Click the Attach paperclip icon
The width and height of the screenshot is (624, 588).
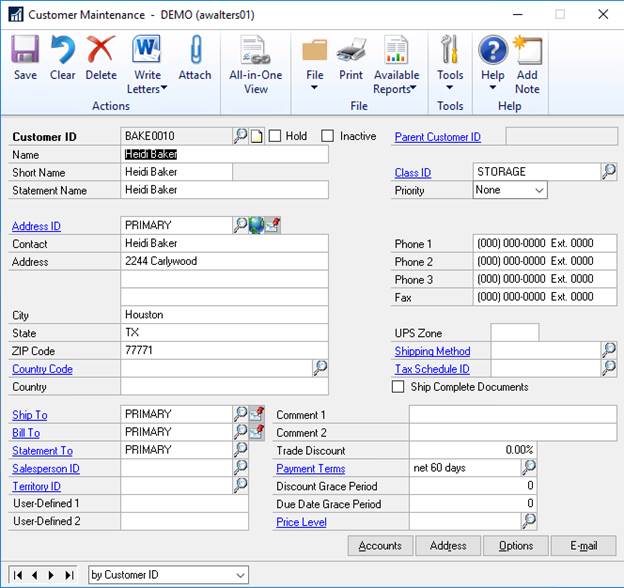coord(195,50)
